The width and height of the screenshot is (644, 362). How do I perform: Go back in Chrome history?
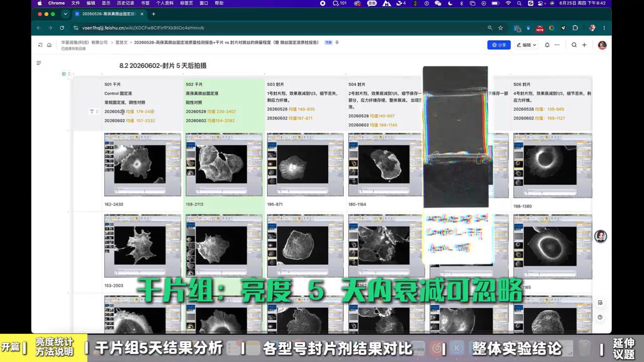tap(38, 28)
